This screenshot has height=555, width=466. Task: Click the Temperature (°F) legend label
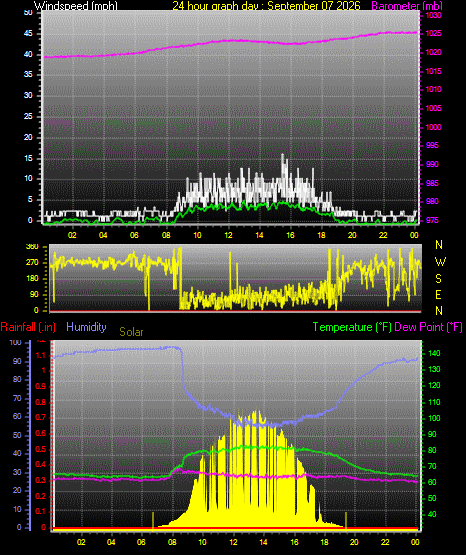[x=352, y=327]
